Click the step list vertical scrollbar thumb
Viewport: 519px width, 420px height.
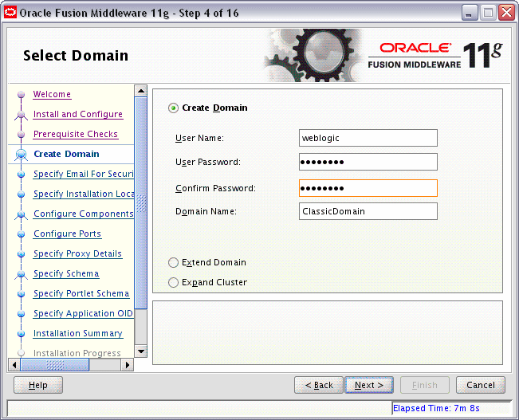141,203
